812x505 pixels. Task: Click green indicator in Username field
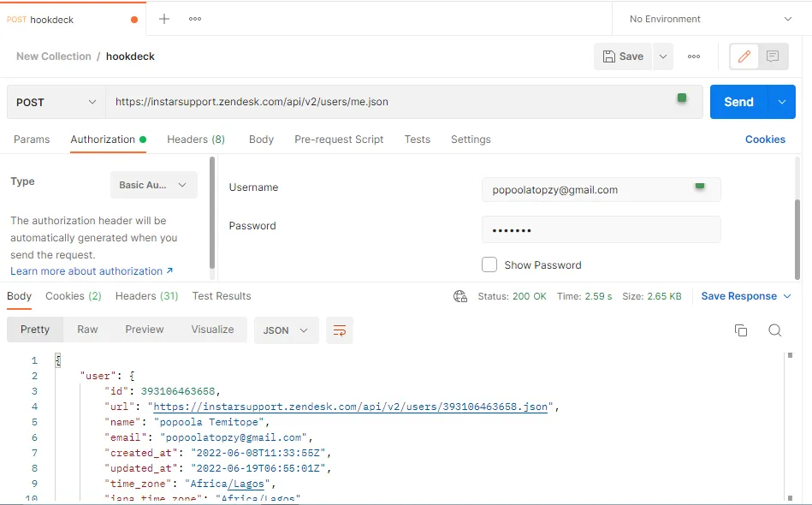[x=700, y=186]
